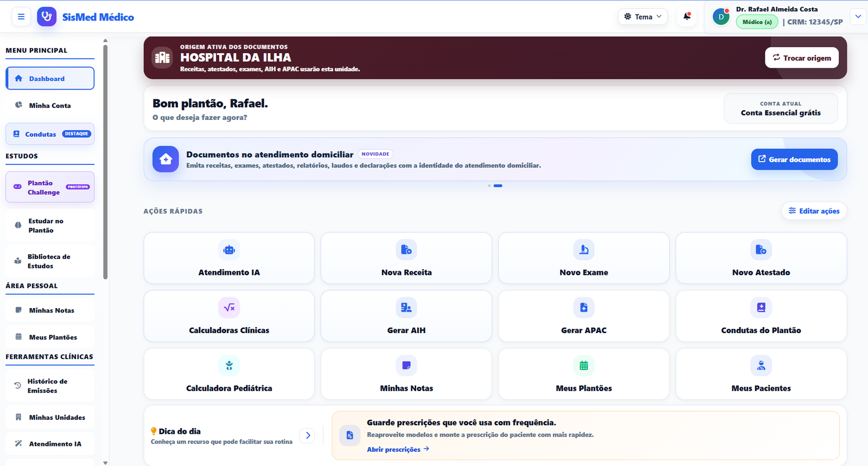The image size is (868, 466).
Task: Click the user avatar with letter D
Action: 721,17
